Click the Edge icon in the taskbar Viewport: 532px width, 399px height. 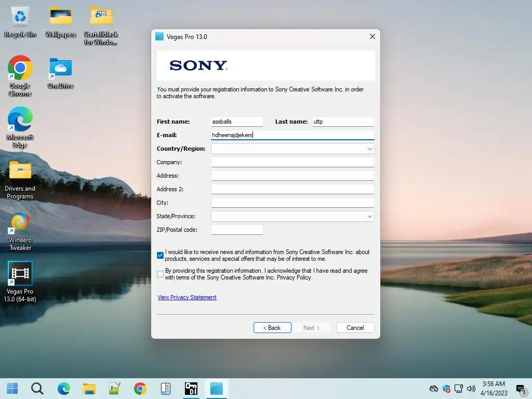[x=63, y=389]
